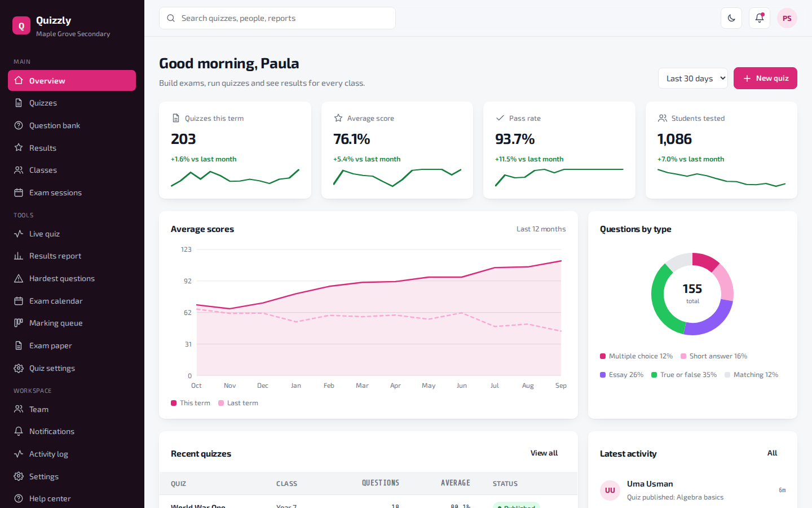Click the Exam paper file icon
The height and width of the screenshot is (508, 812).
(x=19, y=345)
